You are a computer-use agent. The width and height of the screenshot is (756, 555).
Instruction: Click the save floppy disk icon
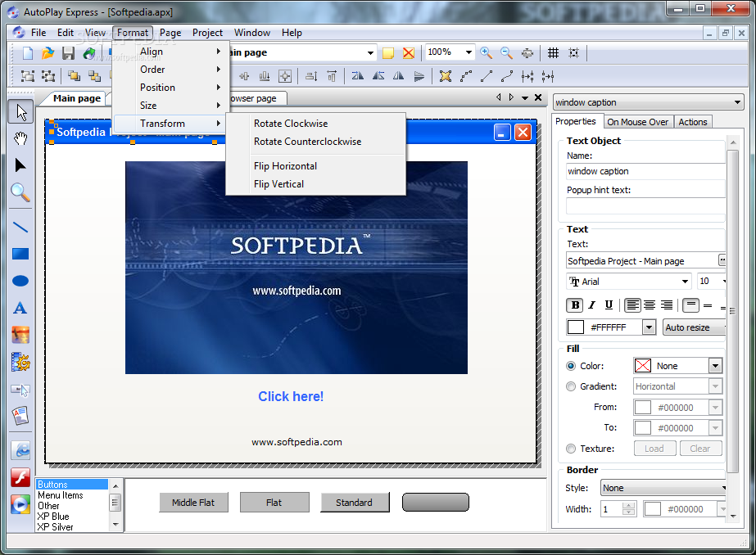69,53
